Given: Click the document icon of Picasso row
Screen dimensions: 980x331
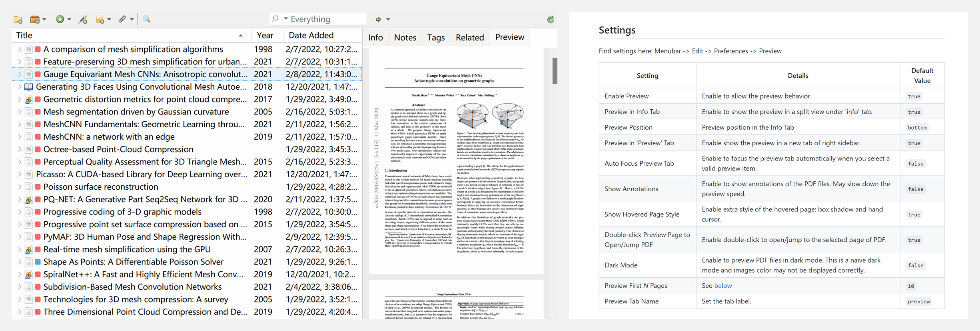Looking at the screenshot, I should (28, 175).
